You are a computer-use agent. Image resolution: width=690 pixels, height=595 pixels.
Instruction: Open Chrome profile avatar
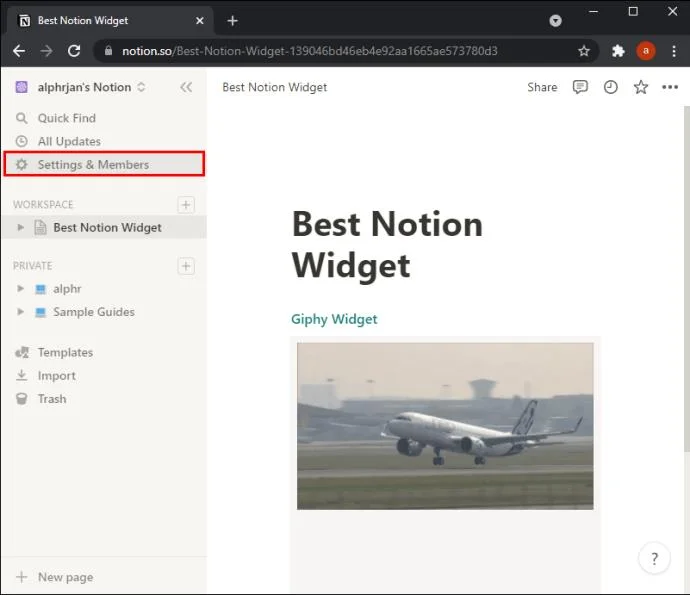[x=646, y=51]
